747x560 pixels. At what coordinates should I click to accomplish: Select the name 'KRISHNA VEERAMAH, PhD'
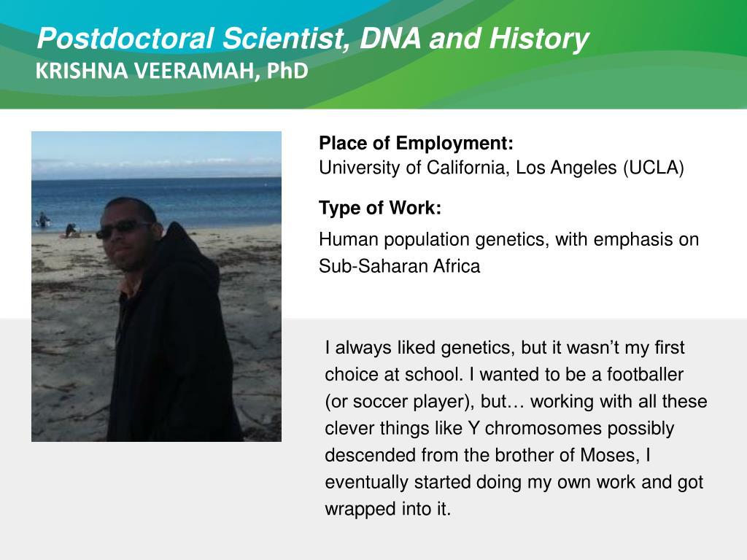(172, 71)
